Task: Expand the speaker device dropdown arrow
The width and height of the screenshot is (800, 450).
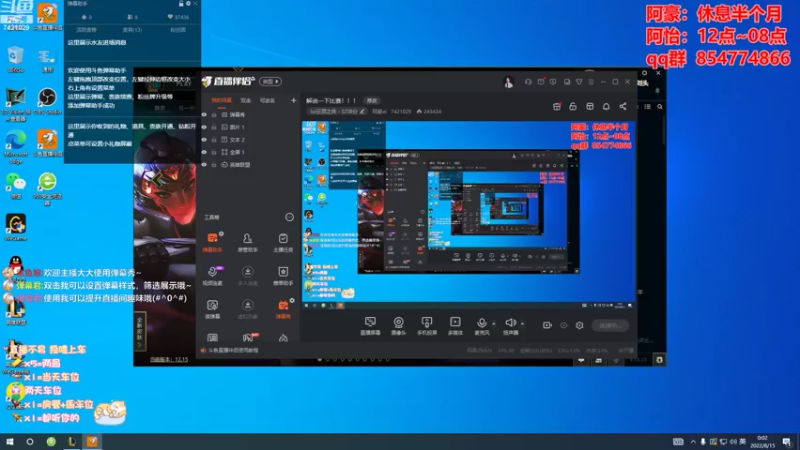Action: tap(522, 323)
